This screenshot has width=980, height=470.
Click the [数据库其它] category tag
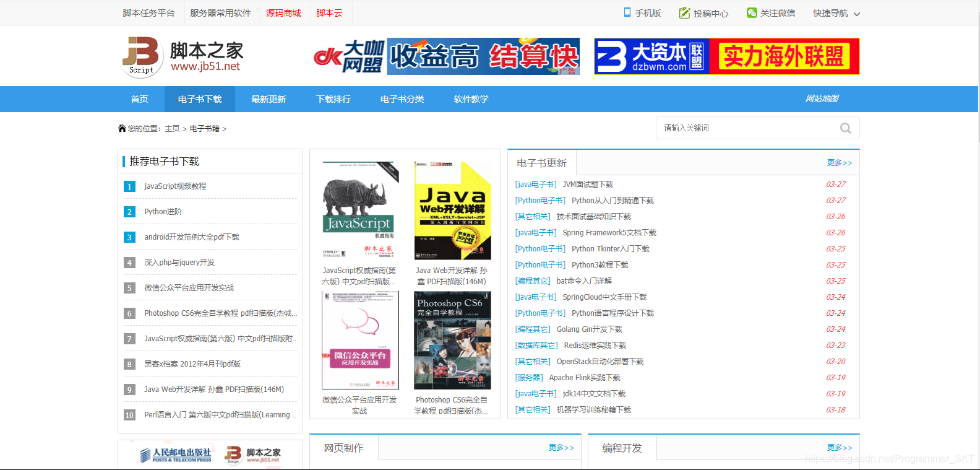point(536,346)
